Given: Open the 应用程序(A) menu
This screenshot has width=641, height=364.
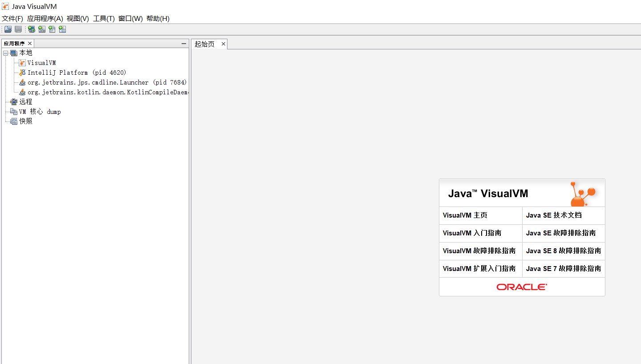Looking at the screenshot, I should (45, 19).
